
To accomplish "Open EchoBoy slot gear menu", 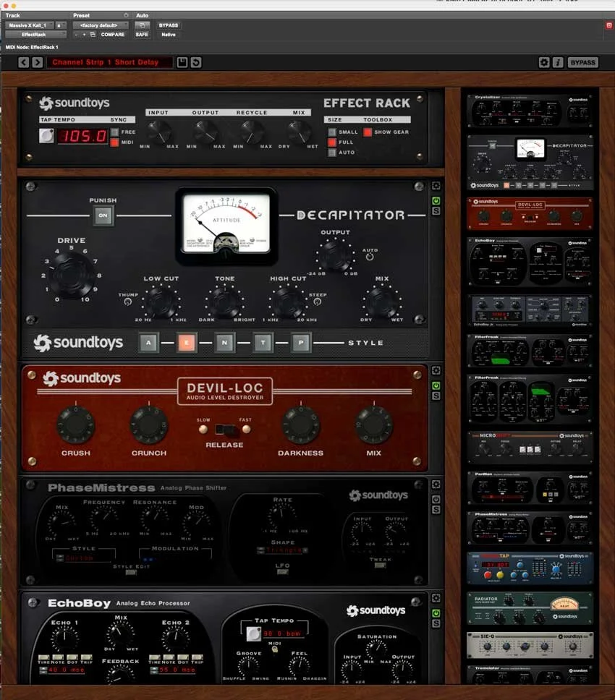I will pyautogui.click(x=436, y=598).
